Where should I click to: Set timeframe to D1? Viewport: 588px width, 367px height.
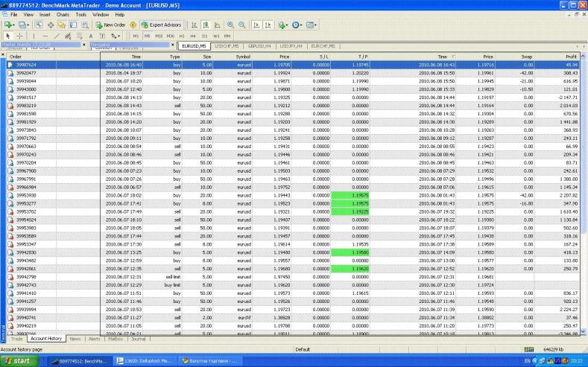(x=204, y=36)
